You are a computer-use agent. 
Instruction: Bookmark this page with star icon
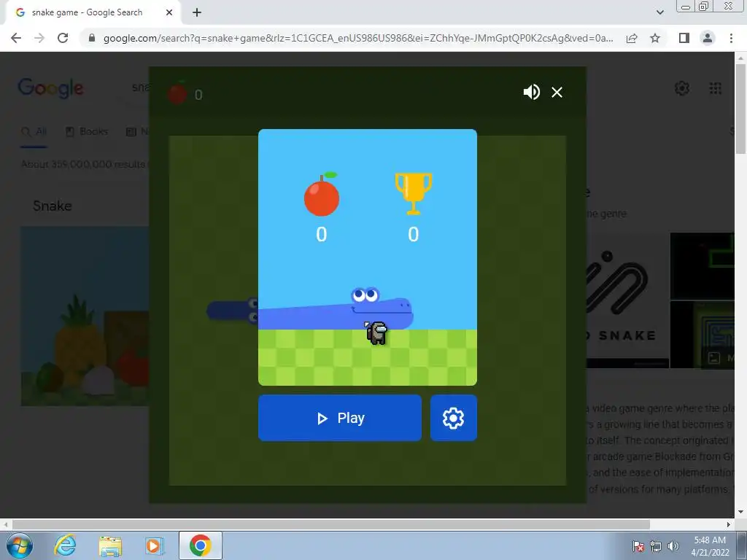[x=655, y=38]
